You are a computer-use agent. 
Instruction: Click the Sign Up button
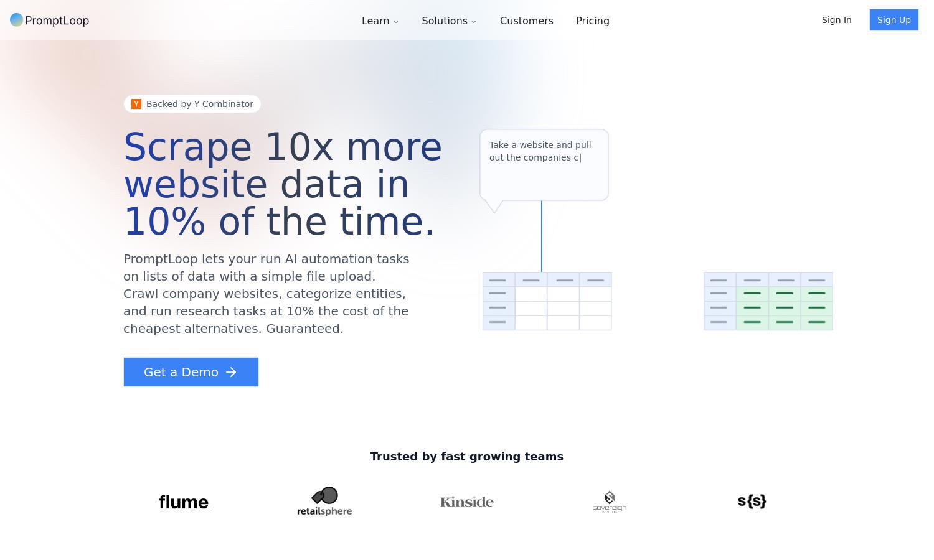pyautogui.click(x=894, y=20)
